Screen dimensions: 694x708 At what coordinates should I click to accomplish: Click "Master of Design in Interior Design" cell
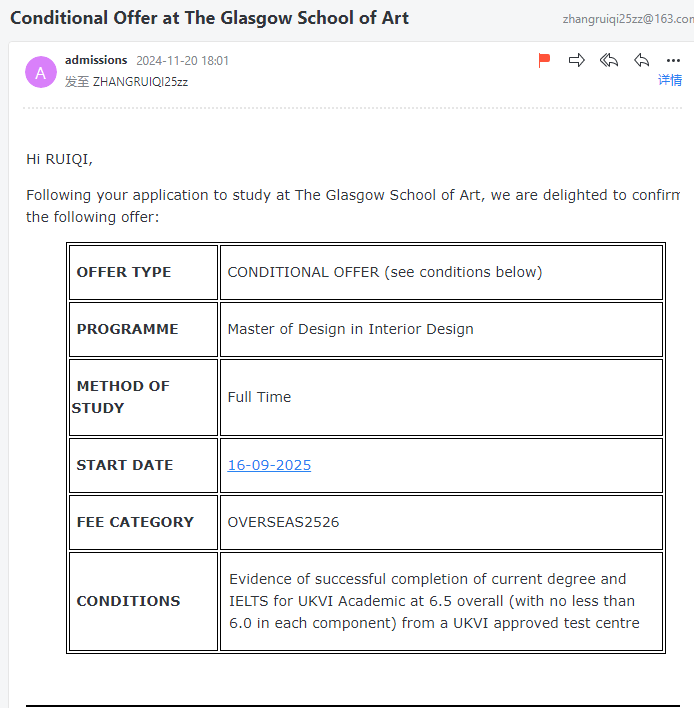[350, 329]
